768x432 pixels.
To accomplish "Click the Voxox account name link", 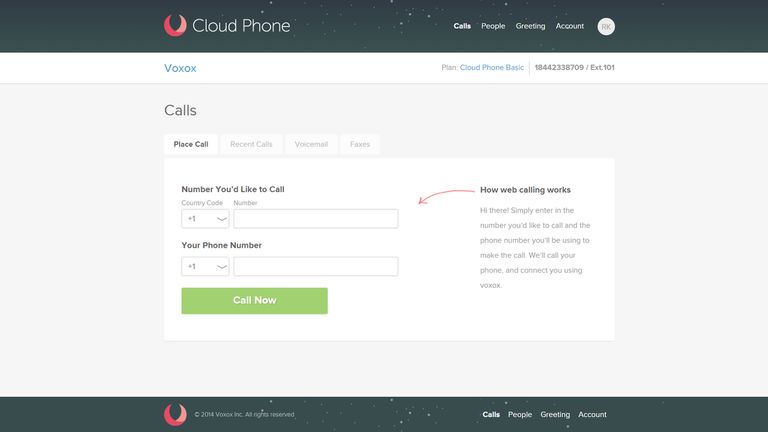I will point(180,68).
